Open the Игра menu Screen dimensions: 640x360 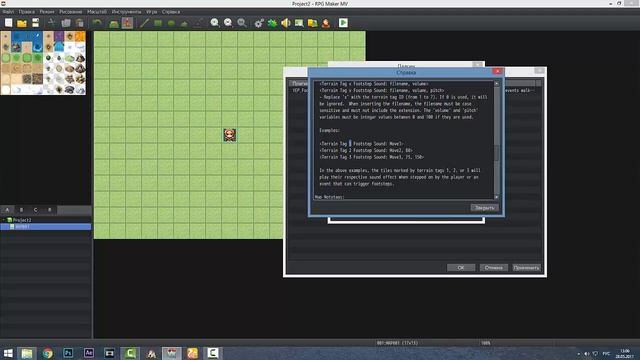[x=151, y=12]
